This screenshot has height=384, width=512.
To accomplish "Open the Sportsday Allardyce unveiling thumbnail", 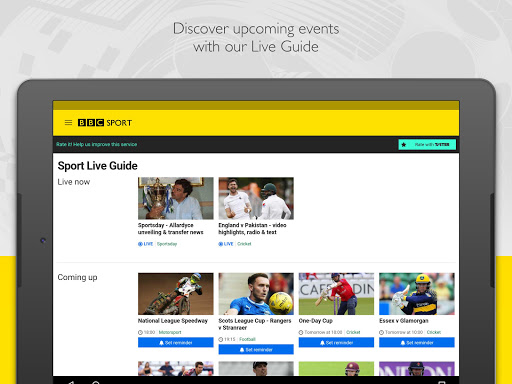I will pos(176,198).
